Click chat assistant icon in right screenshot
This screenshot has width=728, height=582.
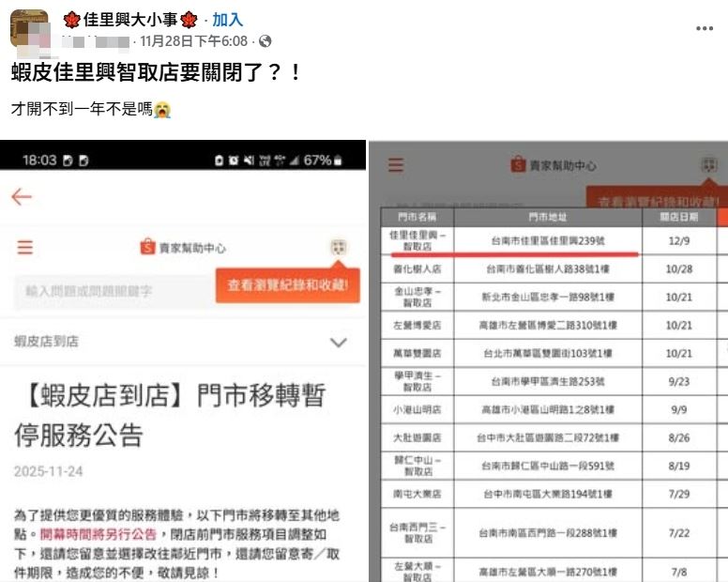click(709, 164)
